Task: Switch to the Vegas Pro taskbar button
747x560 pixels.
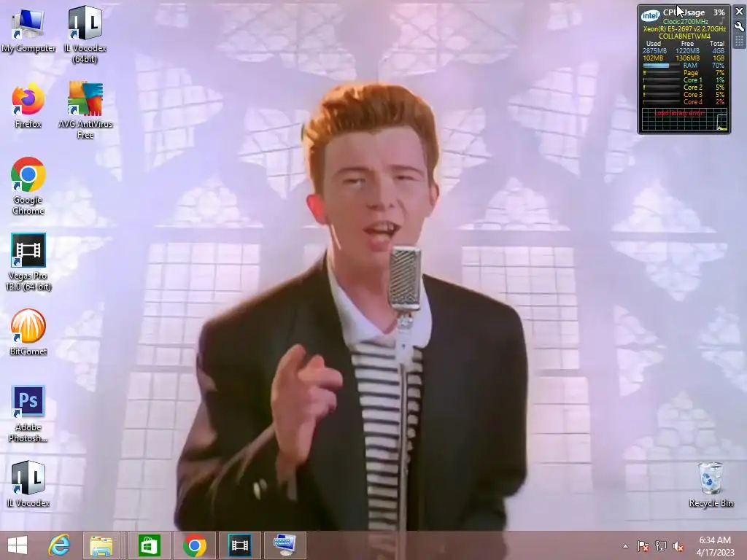Action: pos(239,545)
